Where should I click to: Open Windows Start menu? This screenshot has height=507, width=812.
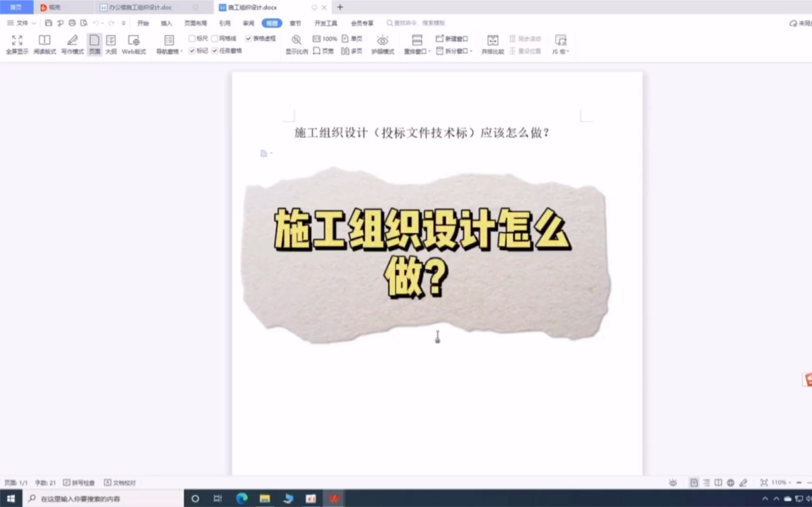(11, 498)
